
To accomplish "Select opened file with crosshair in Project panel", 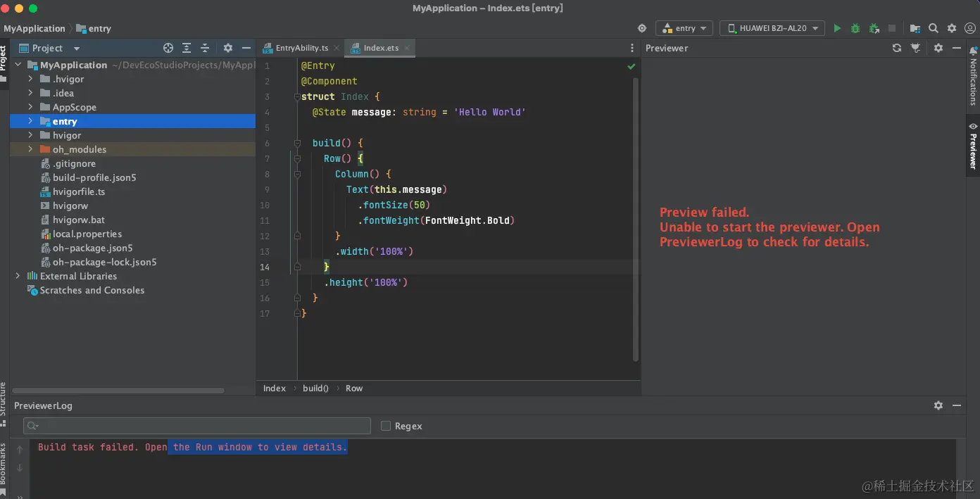I will (168, 48).
